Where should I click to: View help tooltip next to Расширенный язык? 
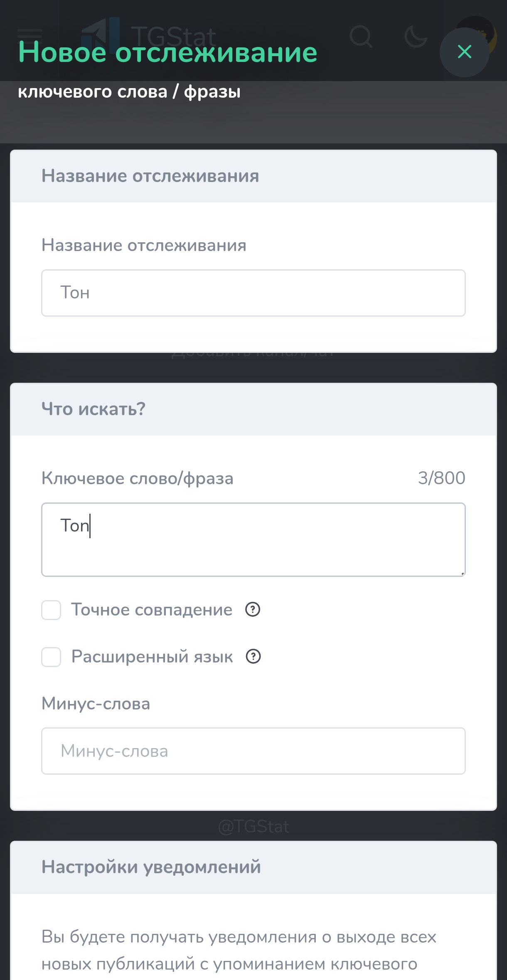click(x=252, y=657)
